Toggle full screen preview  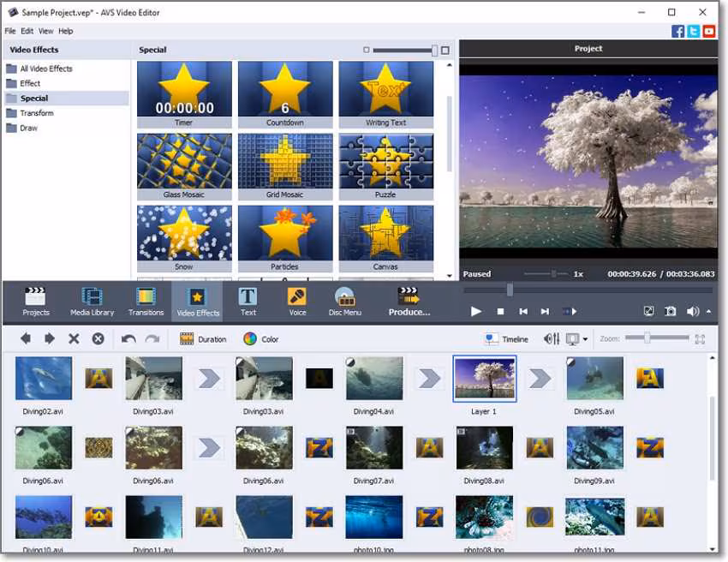tap(649, 312)
